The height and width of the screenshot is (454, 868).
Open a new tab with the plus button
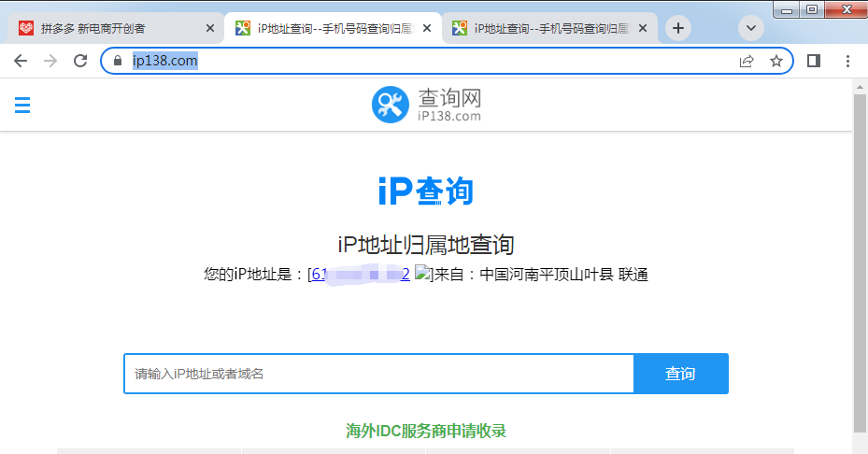pyautogui.click(x=678, y=28)
